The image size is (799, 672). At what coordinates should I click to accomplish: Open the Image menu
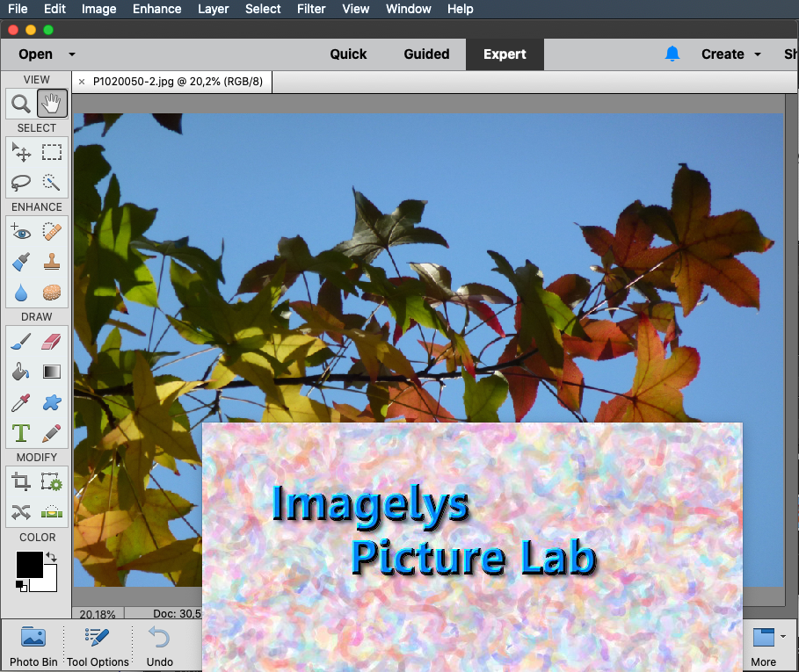[x=98, y=9]
